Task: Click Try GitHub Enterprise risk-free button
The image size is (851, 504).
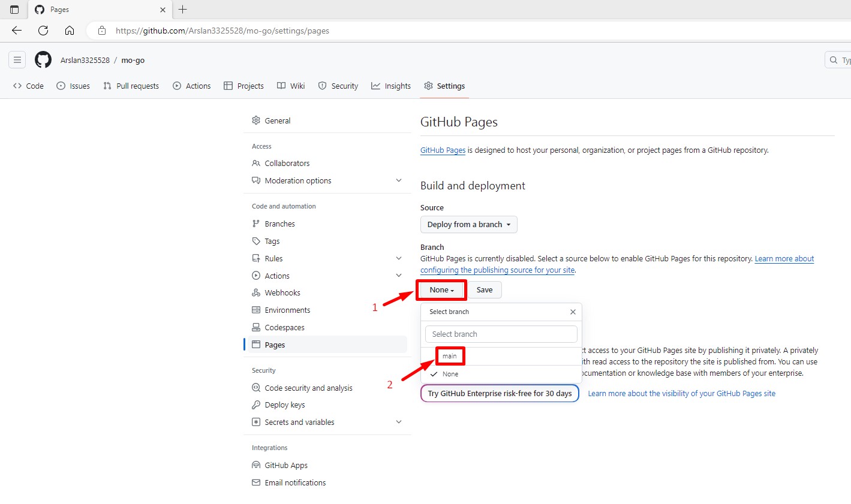Action: point(500,393)
